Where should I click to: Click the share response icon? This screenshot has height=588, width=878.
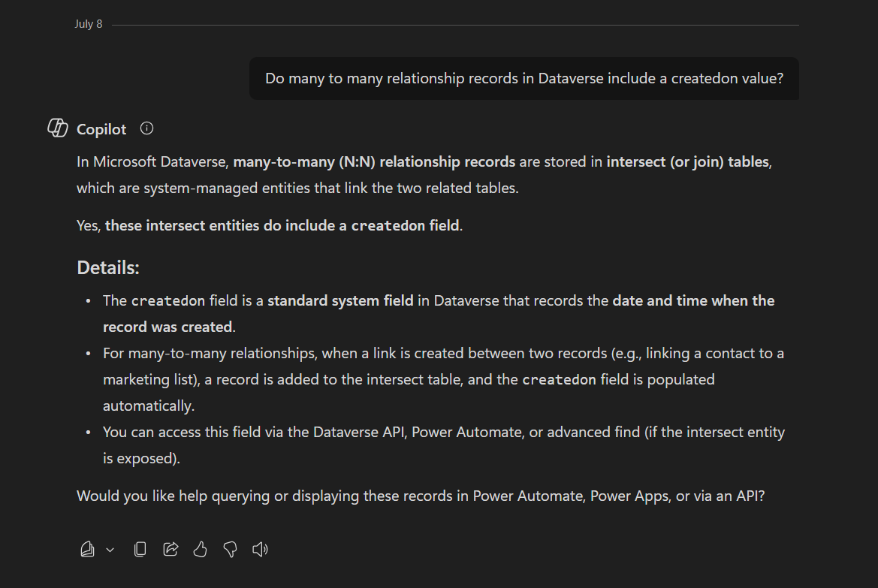click(x=170, y=550)
